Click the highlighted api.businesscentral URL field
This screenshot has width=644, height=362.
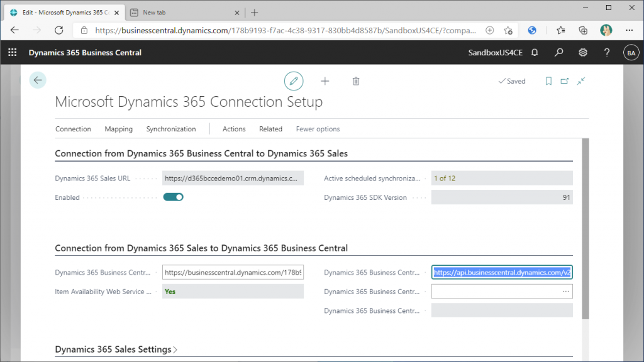(x=502, y=272)
